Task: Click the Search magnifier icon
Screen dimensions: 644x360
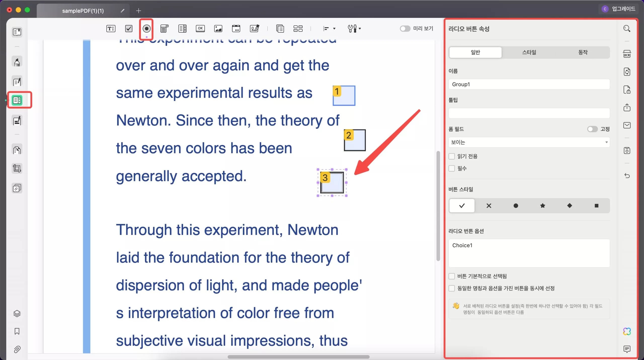Action: [x=627, y=29]
